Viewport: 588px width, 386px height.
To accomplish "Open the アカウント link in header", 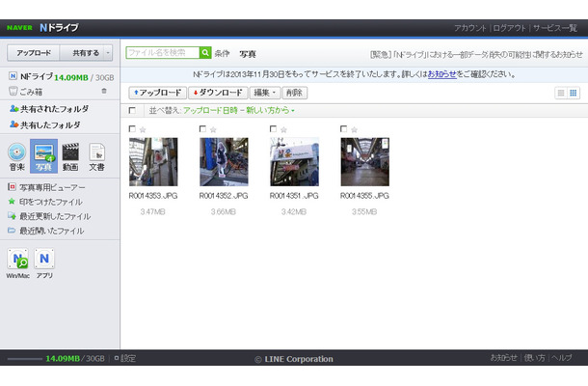I will 470,28.
